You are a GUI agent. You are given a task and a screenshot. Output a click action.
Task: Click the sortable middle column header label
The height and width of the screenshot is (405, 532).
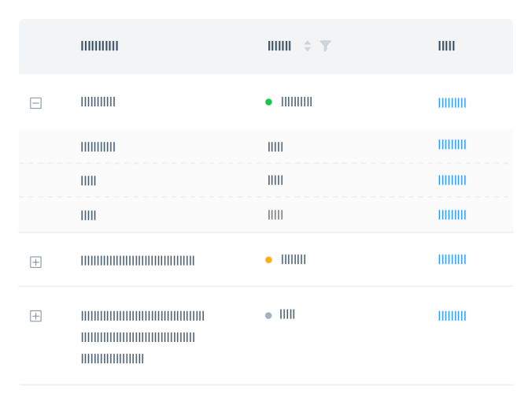pyautogui.click(x=279, y=46)
